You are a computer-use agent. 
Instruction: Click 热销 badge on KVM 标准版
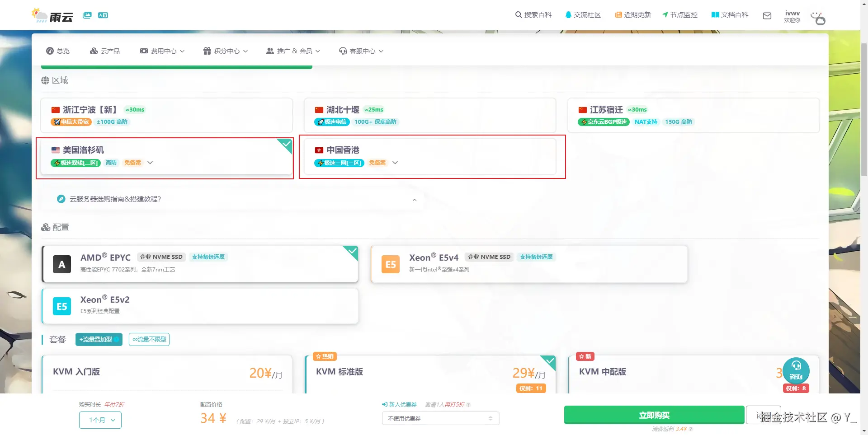(x=325, y=356)
